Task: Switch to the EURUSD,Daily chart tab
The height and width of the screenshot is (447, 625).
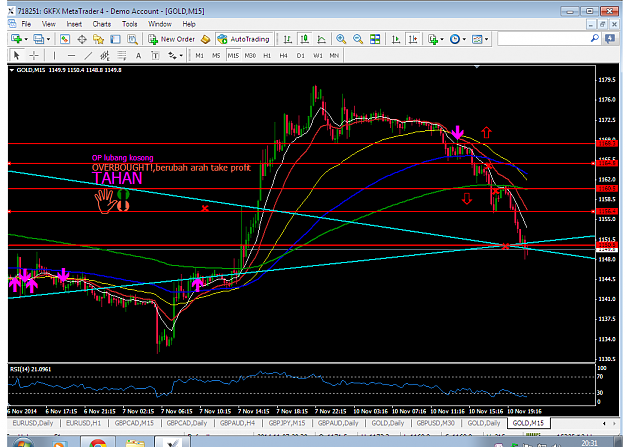Action: pyautogui.click(x=33, y=423)
